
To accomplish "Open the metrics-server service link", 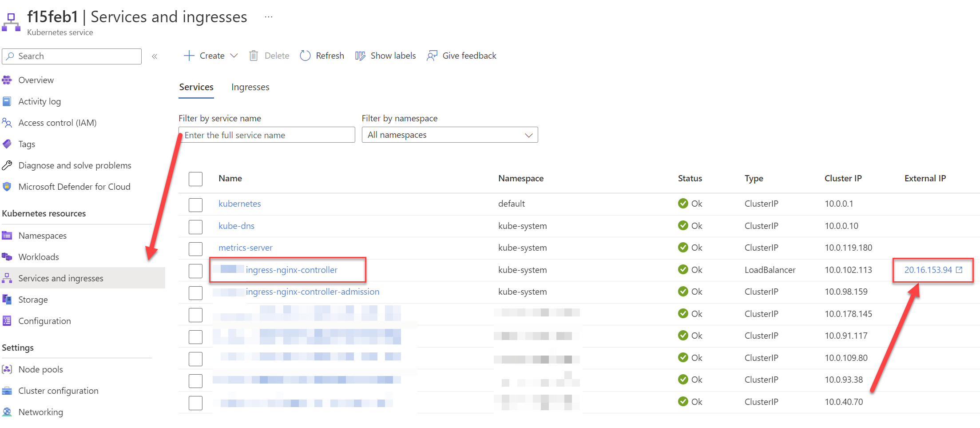I will pos(245,248).
